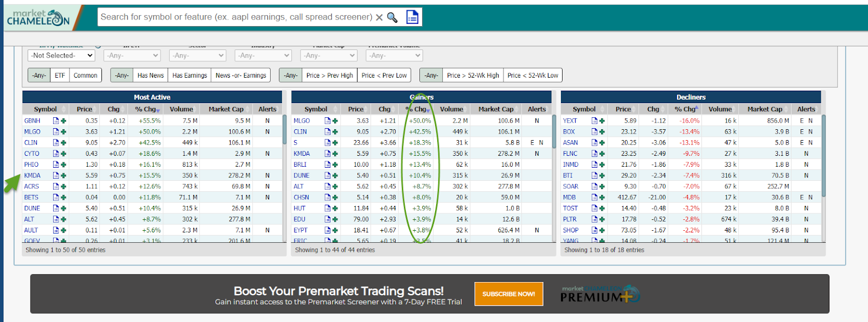Toggle Price > Prev High filter
Image resolution: width=868 pixels, height=322 pixels.
click(x=329, y=75)
